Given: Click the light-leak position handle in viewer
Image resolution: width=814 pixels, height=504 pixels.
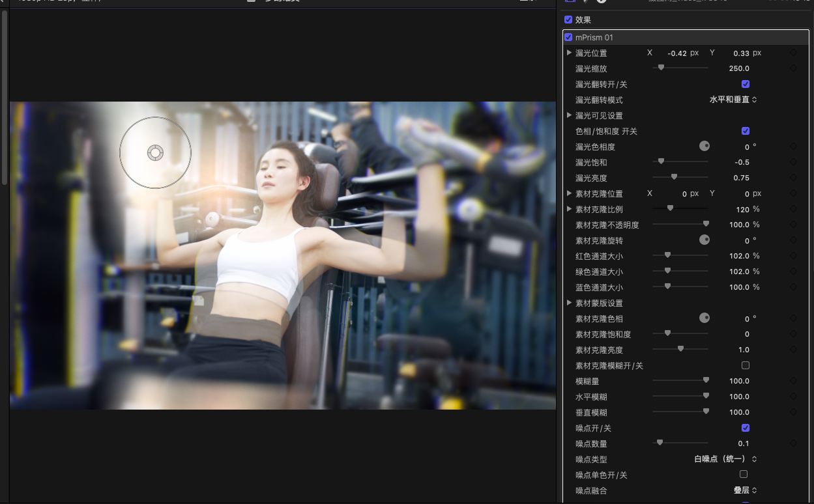Looking at the screenshot, I should 155,153.
